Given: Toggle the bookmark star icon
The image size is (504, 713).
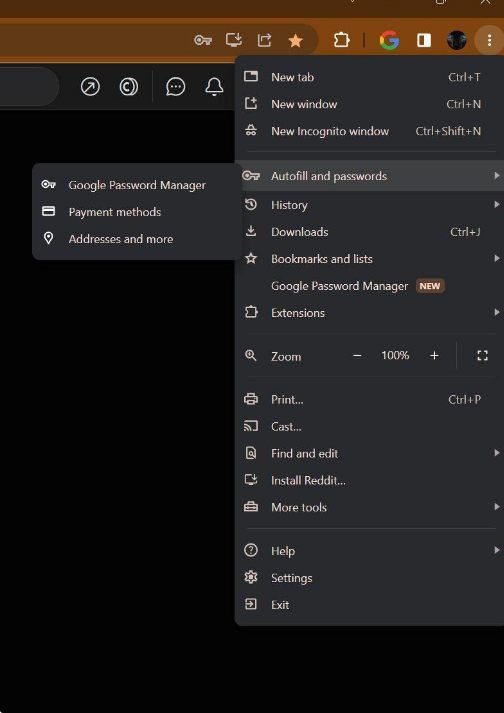Looking at the screenshot, I should click(295, 41).
